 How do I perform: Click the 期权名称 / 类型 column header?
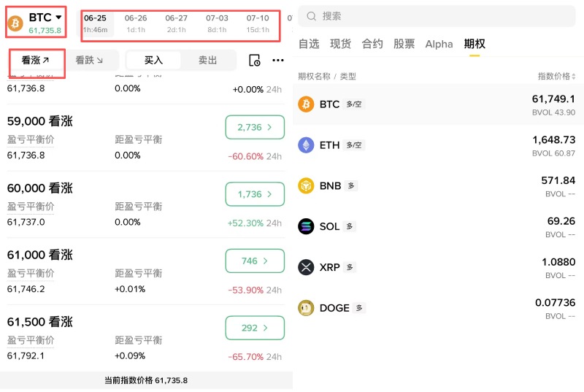click(327, 77)
